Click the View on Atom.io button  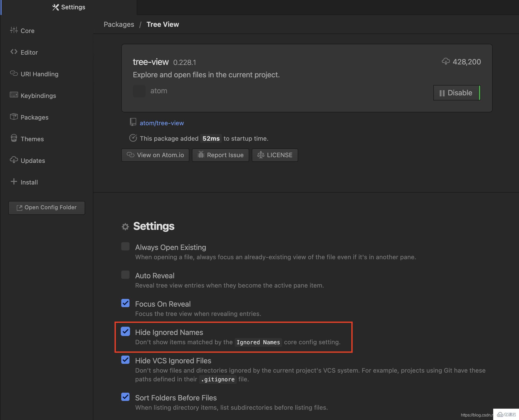pyautogui.click(x=155, y=155)
